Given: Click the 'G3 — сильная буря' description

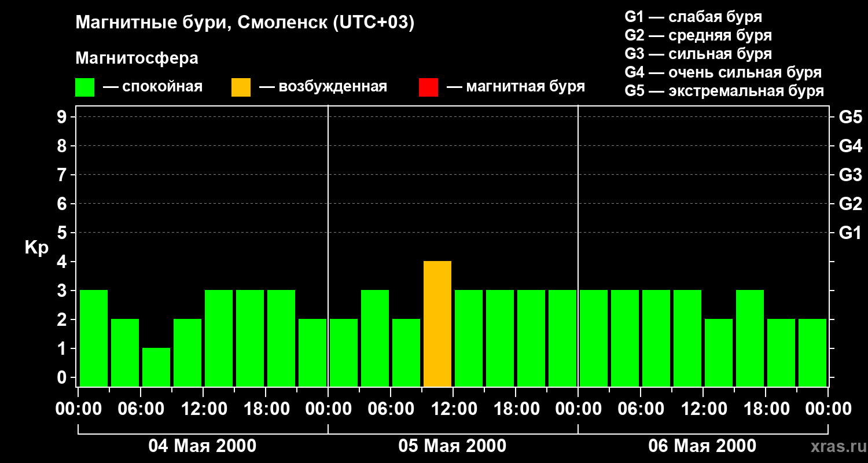Looking at the screenshot, I should [x=698, y=54].
